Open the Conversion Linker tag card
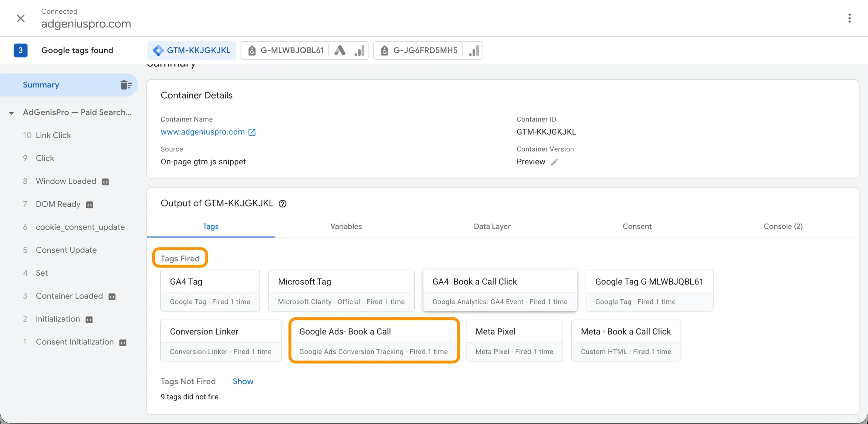Screen dimensions: 868x424 click(x=221, y=341)
